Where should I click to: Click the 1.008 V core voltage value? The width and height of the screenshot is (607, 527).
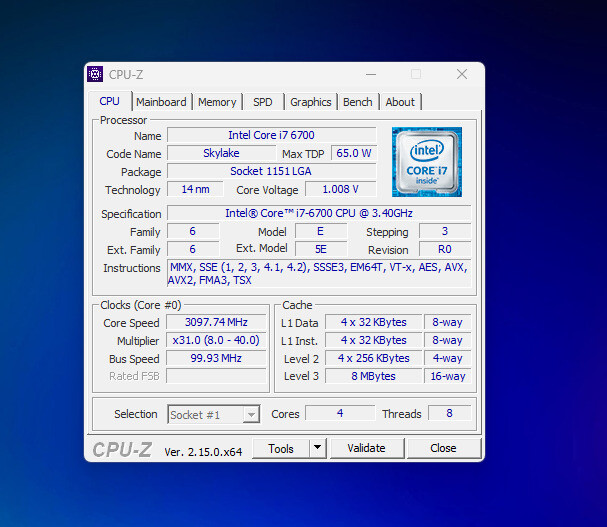click(341, 189)
